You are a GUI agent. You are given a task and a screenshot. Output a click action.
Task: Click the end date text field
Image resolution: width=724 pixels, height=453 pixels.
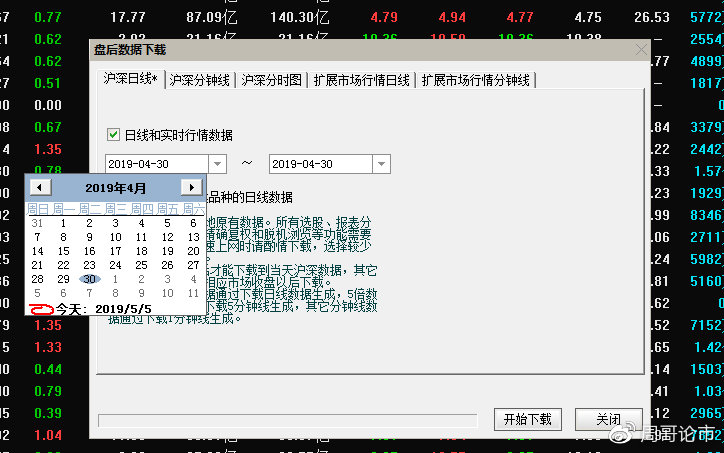tap(318, 164)
